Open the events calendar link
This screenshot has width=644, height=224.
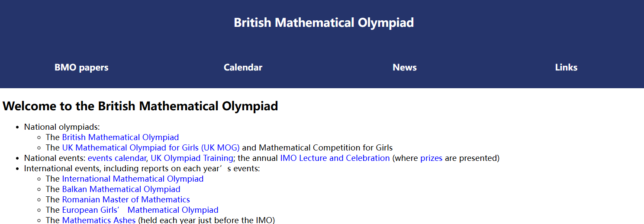point(117,158)
